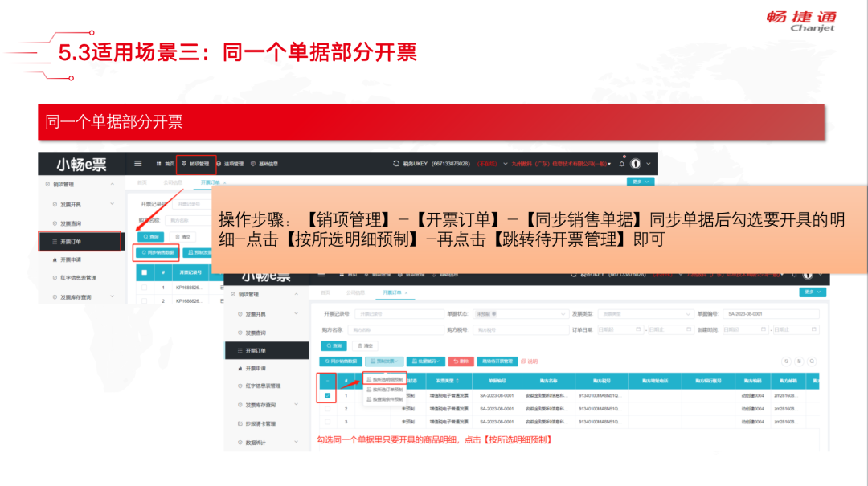Tick row 3 checkbox in lower table
This screenshot has height=486, width=868.
(327, 422)
